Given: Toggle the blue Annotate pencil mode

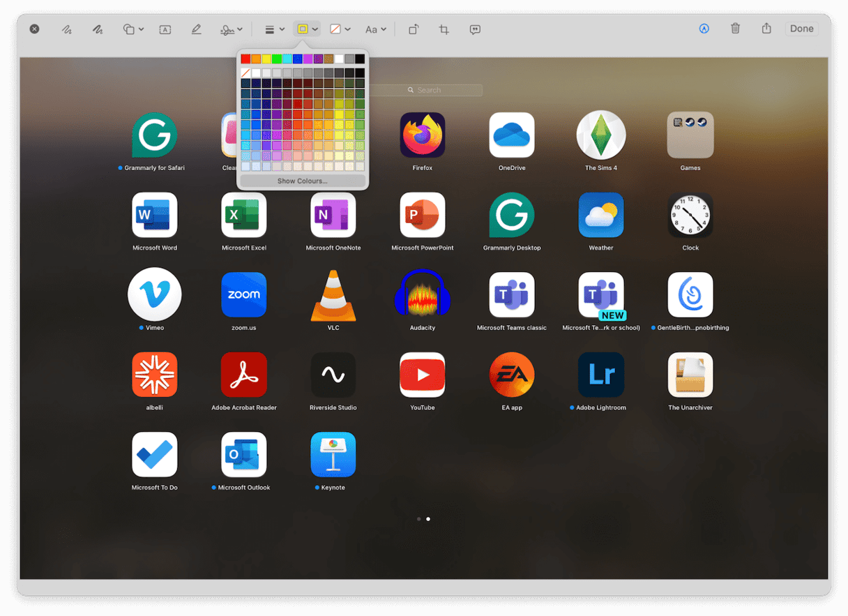Looking at the screenshot, I should (704, 29).
